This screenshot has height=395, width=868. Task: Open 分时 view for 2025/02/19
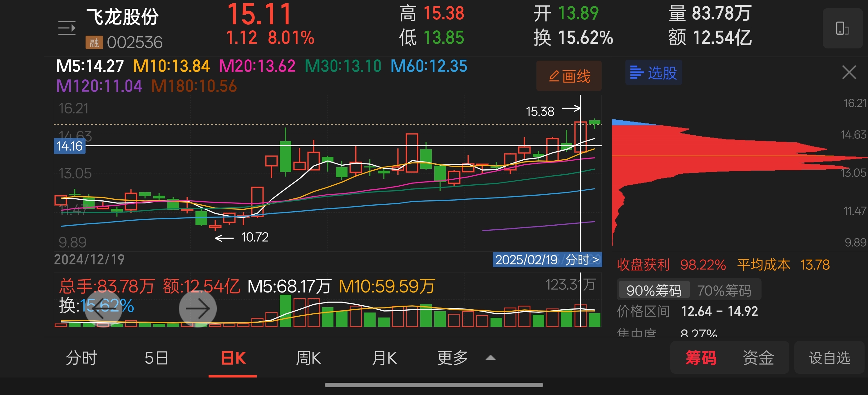(547, 260)
